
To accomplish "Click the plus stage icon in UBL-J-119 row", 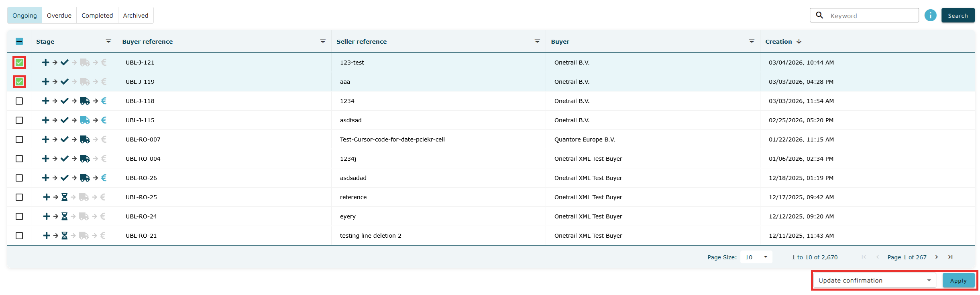I will [x=46, y=82].
